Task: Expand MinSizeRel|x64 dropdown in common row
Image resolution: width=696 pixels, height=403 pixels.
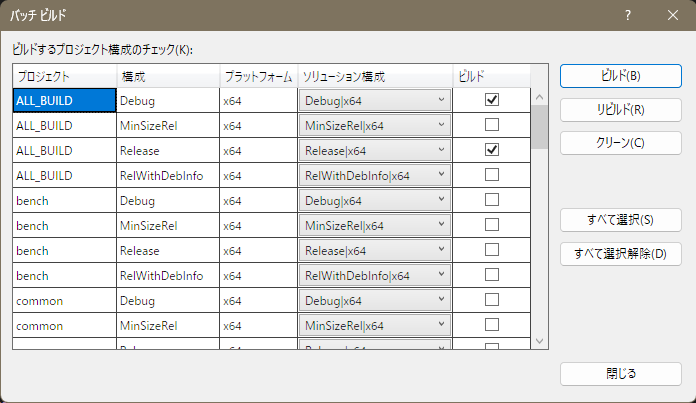Action: tap(375, 325)
